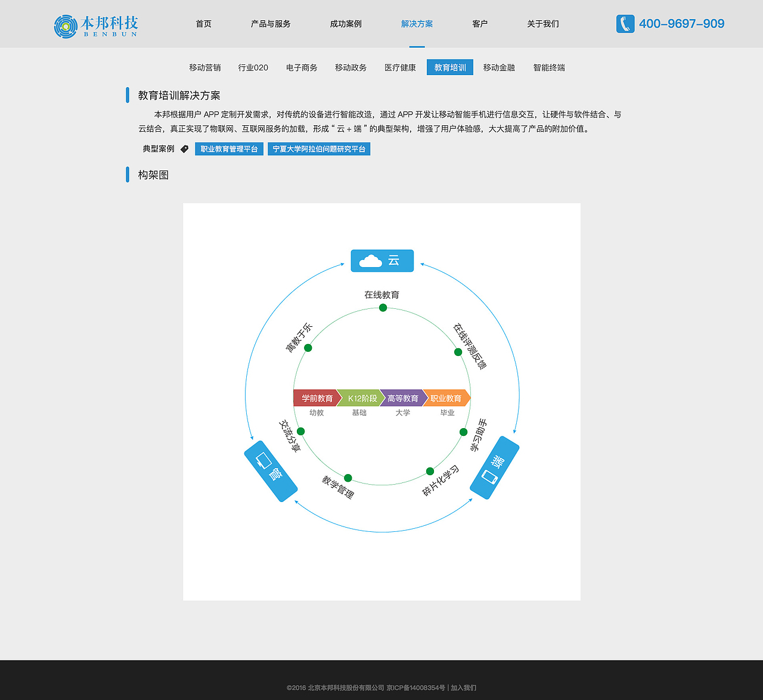
Task: Click the green node for 在线教育
Action: click(x=382, y=308)
